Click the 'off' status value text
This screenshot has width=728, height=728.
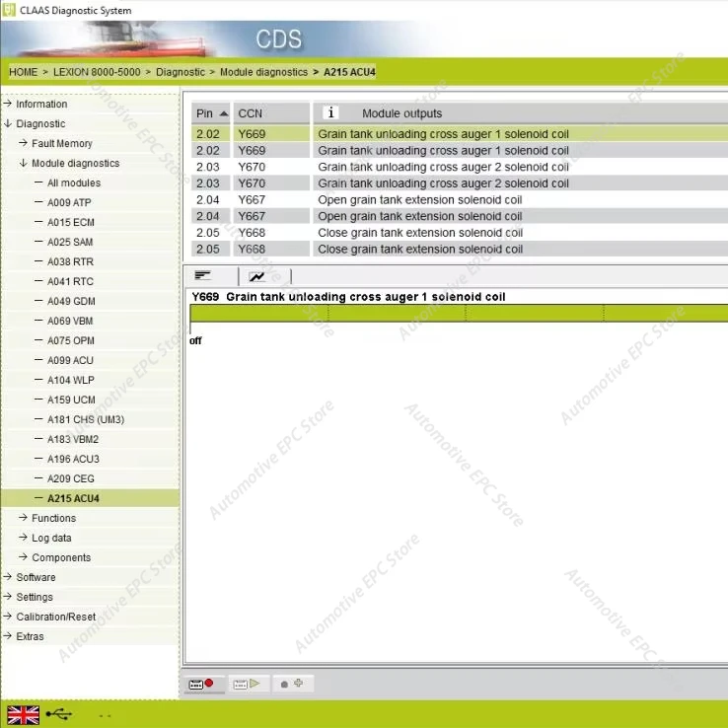click(x=195, y=340)
